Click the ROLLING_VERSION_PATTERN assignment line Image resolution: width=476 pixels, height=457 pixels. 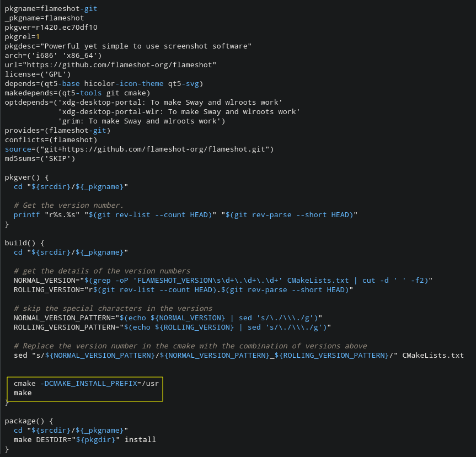172,327
